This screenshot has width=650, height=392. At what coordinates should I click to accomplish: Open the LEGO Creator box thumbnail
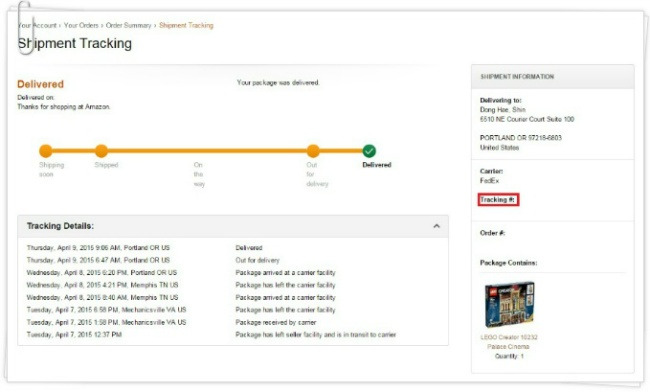coord(509,305)
